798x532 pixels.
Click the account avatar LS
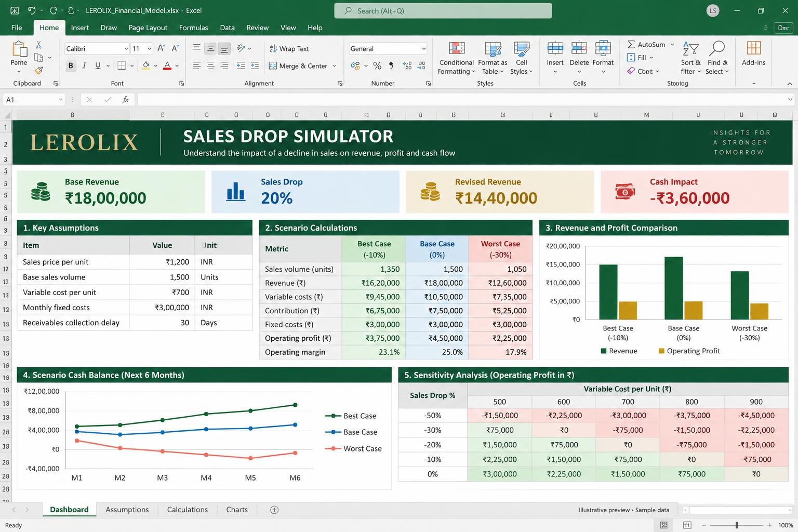(x=713, y=10)
